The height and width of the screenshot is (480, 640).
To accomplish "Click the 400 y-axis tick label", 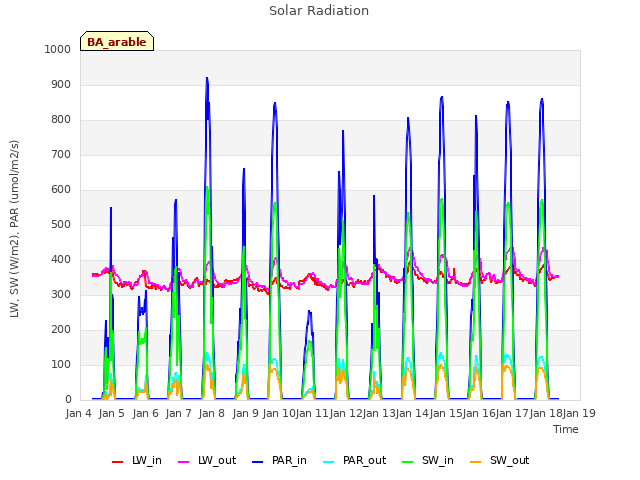I will pyautogui.click(x=61, y=260).
